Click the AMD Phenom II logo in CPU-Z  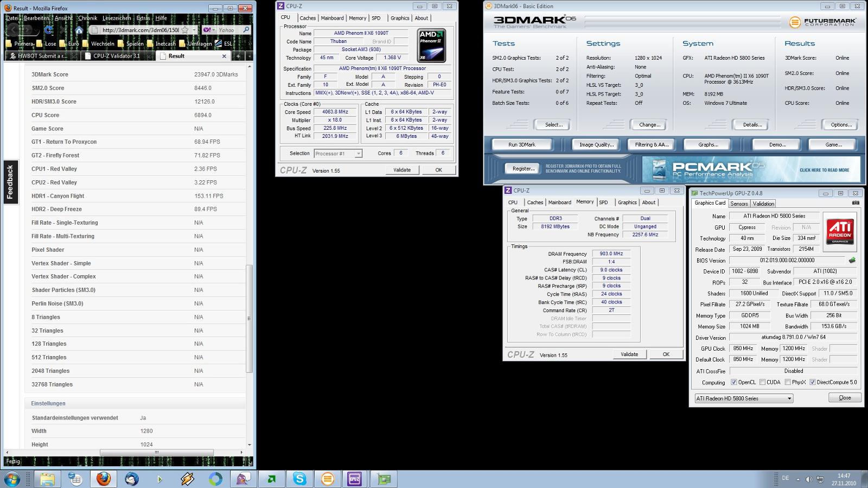432,46
